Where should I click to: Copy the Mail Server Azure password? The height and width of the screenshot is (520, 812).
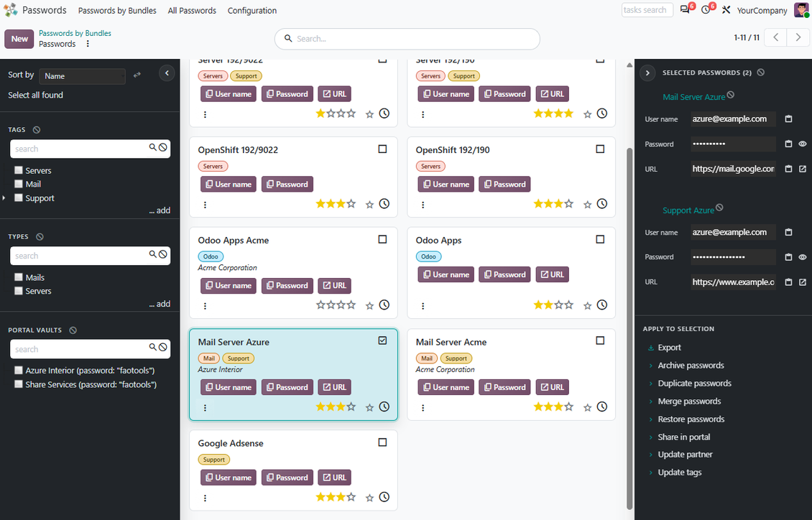[789, 144]
